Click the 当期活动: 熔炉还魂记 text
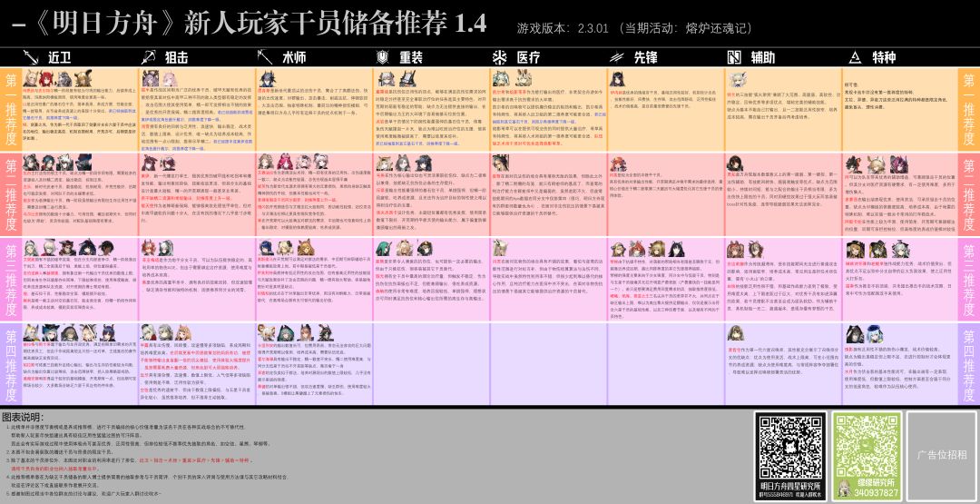 pyautogui.click(x=686, y=28)
